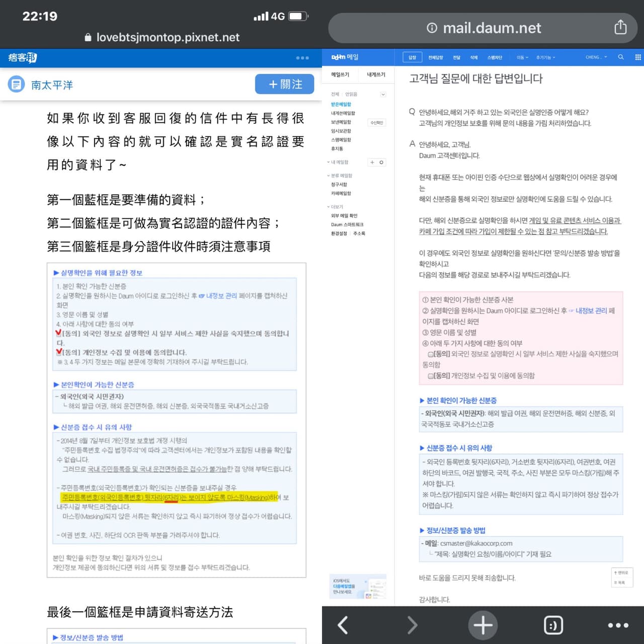Select the 내게쓰기 tab
The image size is (644, 644).
click(376, 74)
